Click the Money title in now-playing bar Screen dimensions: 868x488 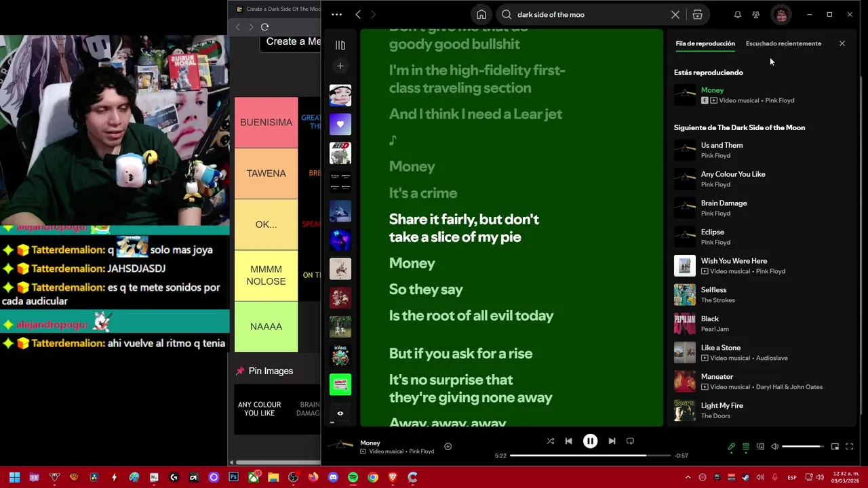coord(370,443)
